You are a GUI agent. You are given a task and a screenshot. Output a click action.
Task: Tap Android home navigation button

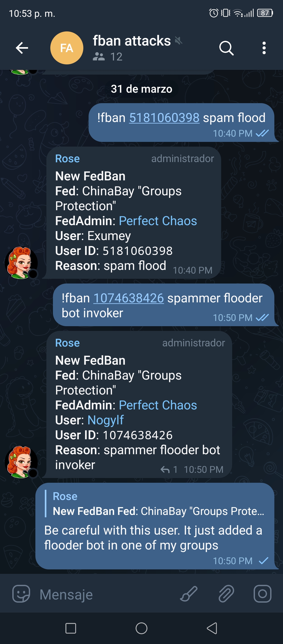click(141, 628)
